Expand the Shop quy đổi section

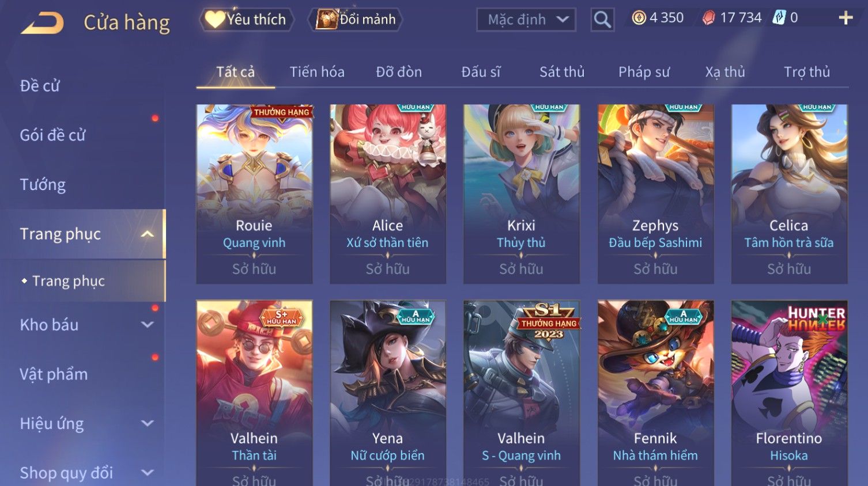click(148, 473)
